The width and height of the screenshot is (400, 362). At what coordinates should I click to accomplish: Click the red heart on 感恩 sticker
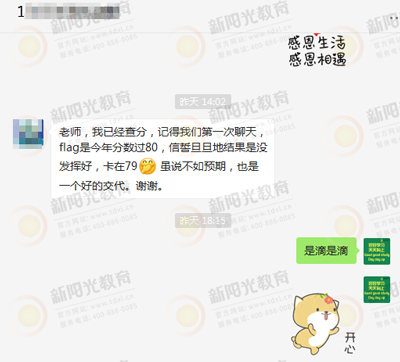click(317, 35)
